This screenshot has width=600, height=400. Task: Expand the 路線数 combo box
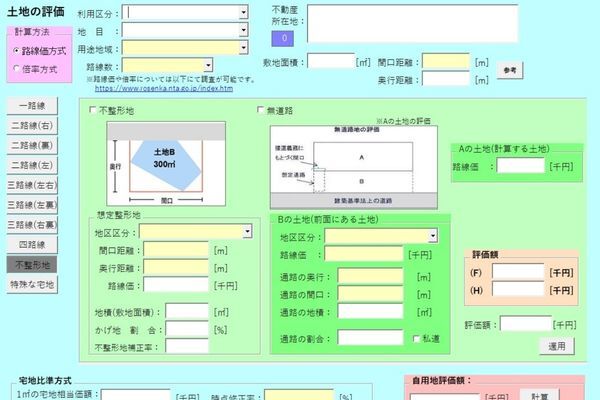click(208, 65)
